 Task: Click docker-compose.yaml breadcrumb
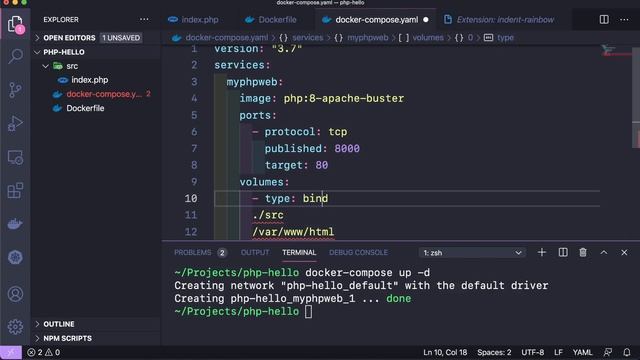[227, 38]
